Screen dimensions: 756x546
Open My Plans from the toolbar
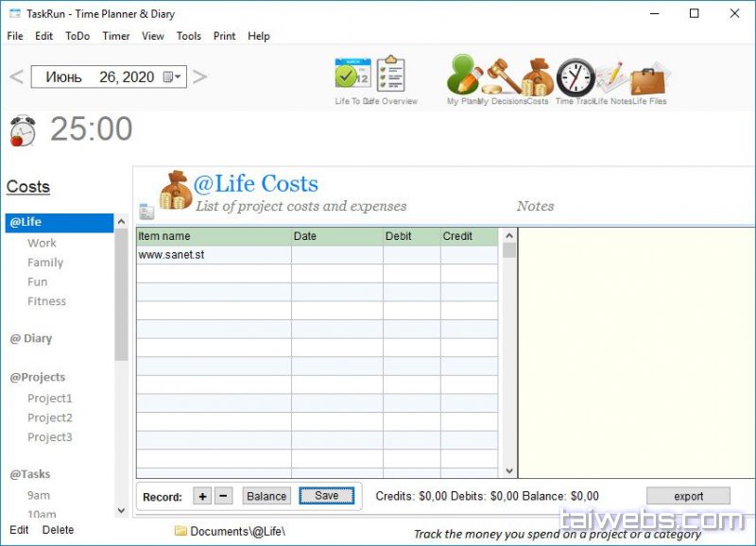click(464, 76)
